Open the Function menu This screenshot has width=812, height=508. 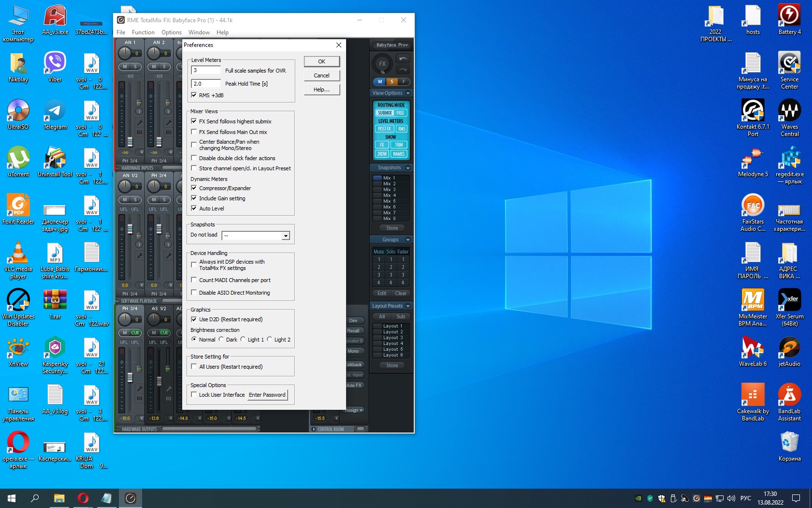click(x=143, y=32)
